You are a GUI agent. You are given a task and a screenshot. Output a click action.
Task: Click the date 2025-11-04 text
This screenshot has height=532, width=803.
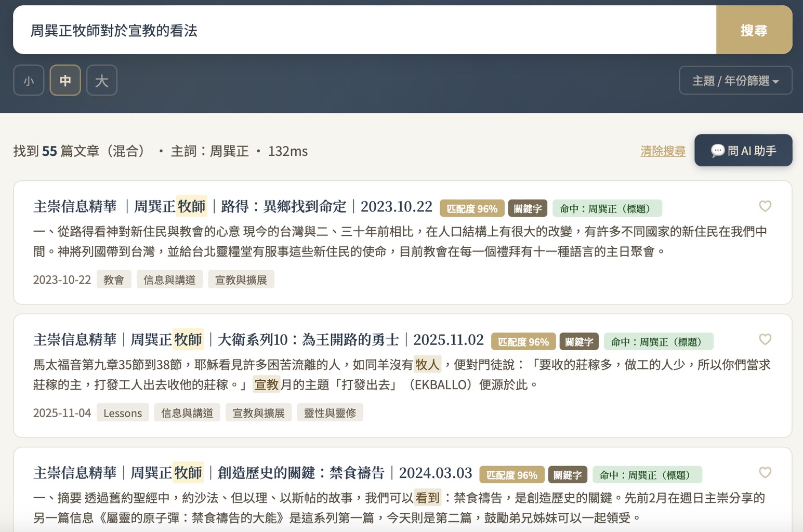(62, 413)
